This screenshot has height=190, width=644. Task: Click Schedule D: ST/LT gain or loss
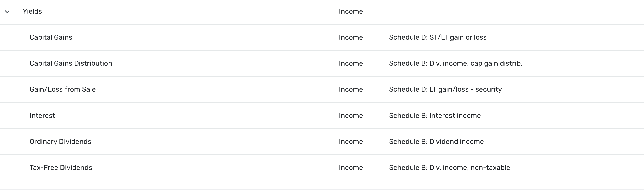(x=437, y=37)
